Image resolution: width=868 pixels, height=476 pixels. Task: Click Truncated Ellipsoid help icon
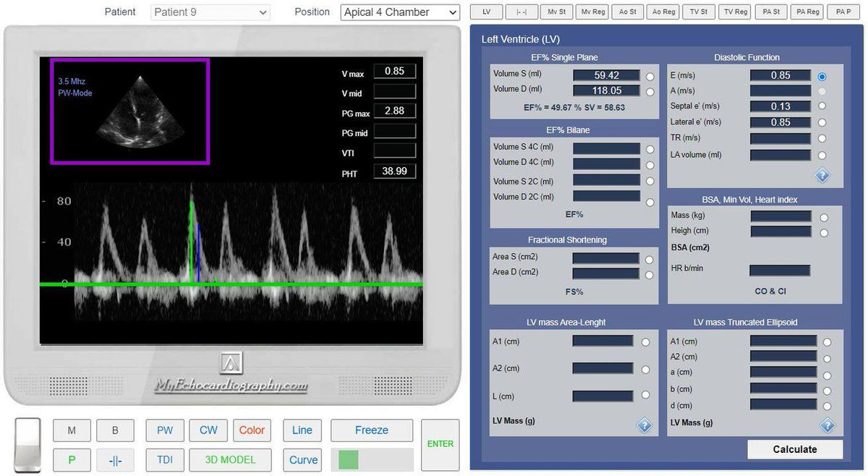[x=827, y=425]
